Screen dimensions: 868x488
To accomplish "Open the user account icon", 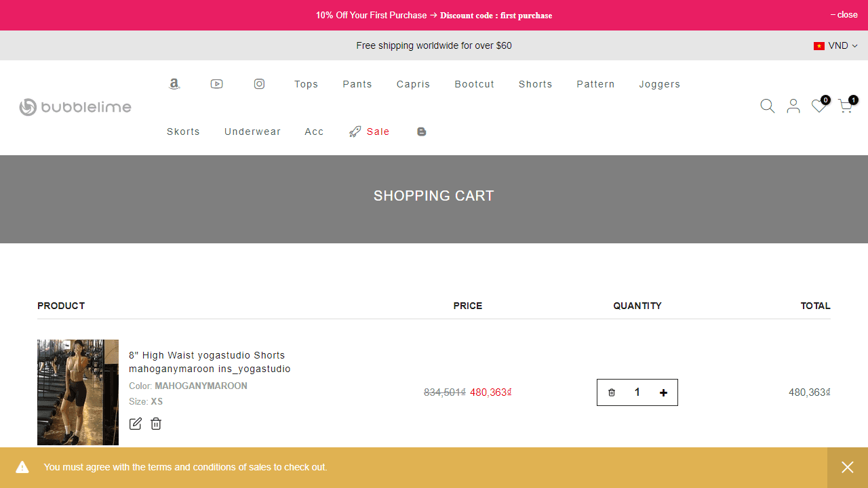I will (793, 106).
